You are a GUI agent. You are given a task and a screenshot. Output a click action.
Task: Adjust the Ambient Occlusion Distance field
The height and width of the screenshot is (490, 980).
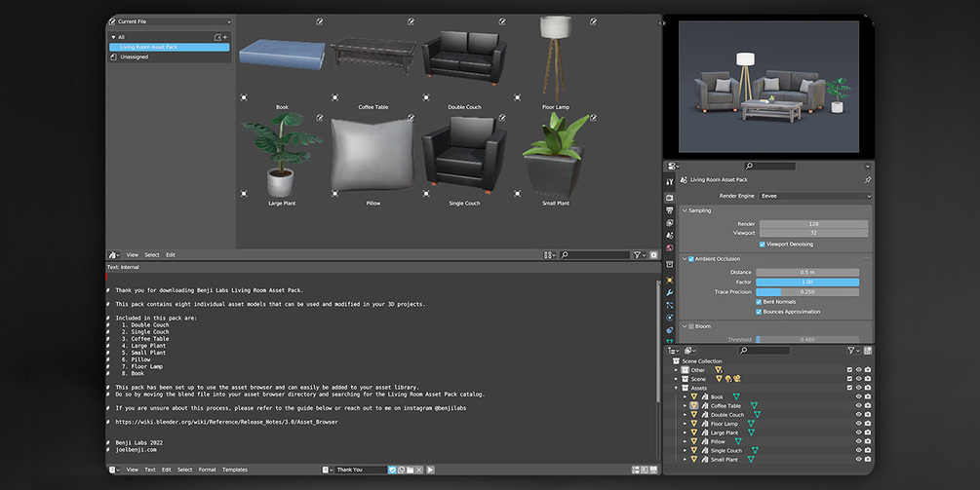[806, 272]
